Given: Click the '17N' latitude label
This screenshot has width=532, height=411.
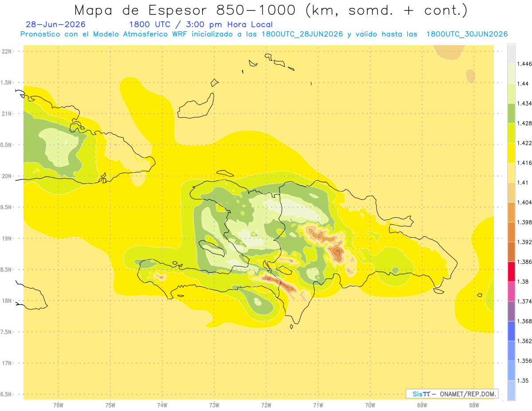Looking at the screenshot, I should (7, 363).
